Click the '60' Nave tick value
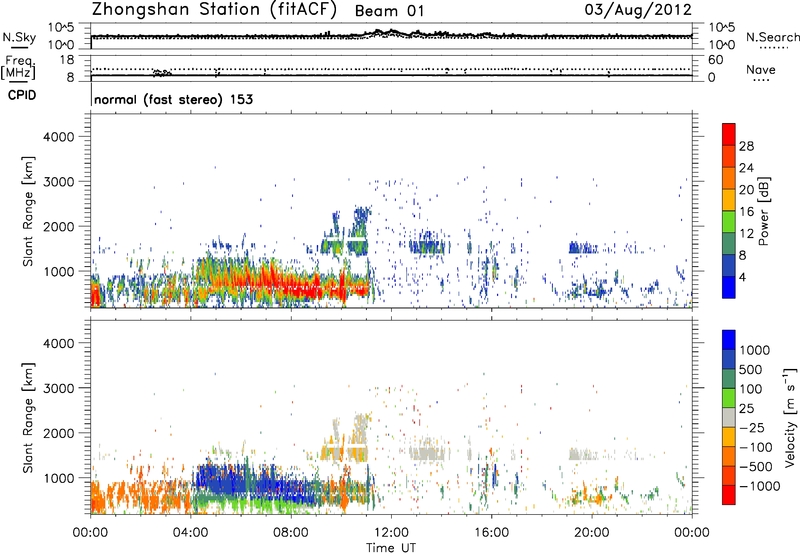 [715, 60]
